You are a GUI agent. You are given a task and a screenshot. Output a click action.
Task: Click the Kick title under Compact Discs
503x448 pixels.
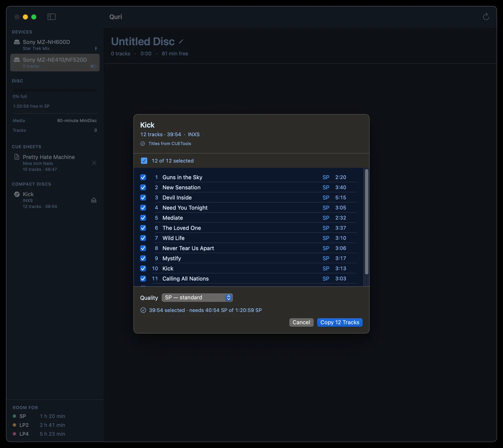(28, 194)
